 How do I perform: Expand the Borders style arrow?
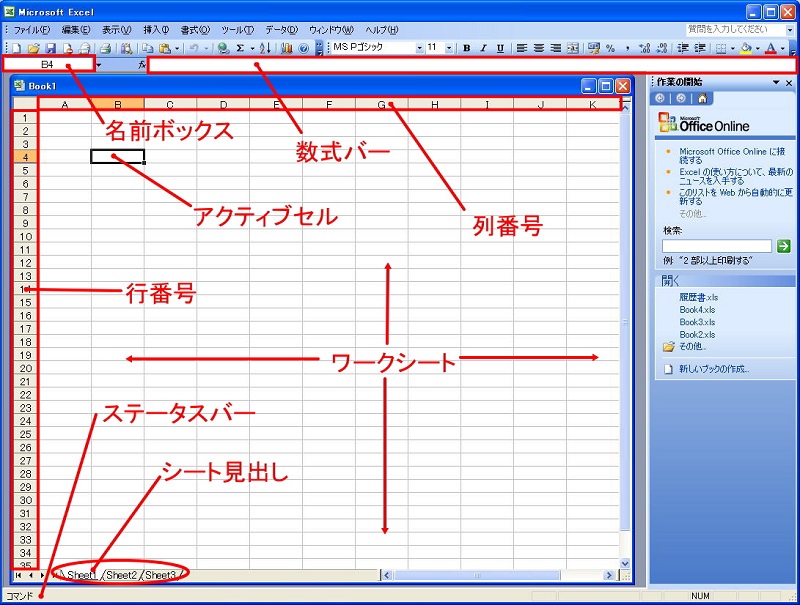click(x=733, y=48)
